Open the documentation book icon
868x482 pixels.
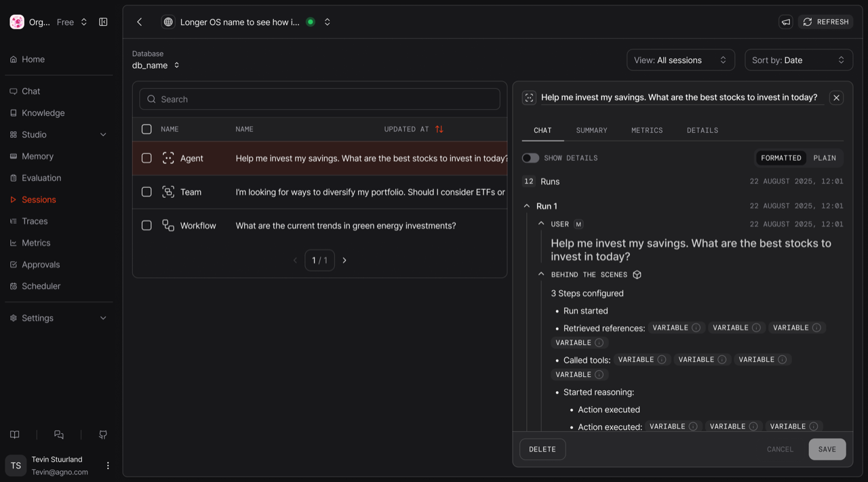click(x=15, y=435)
